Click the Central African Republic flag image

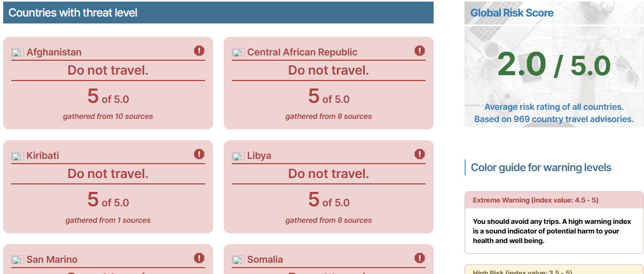[x=238, y=53]
